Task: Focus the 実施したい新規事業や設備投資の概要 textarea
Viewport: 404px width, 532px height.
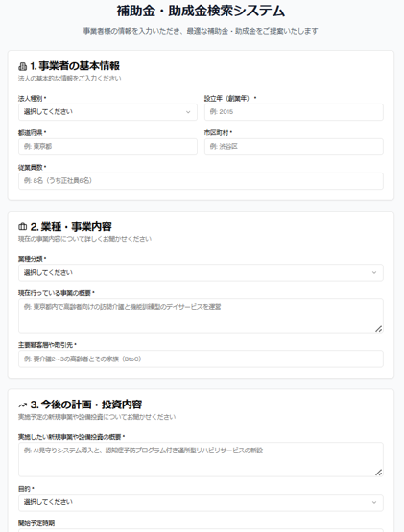Action: (x=201, y=460)
